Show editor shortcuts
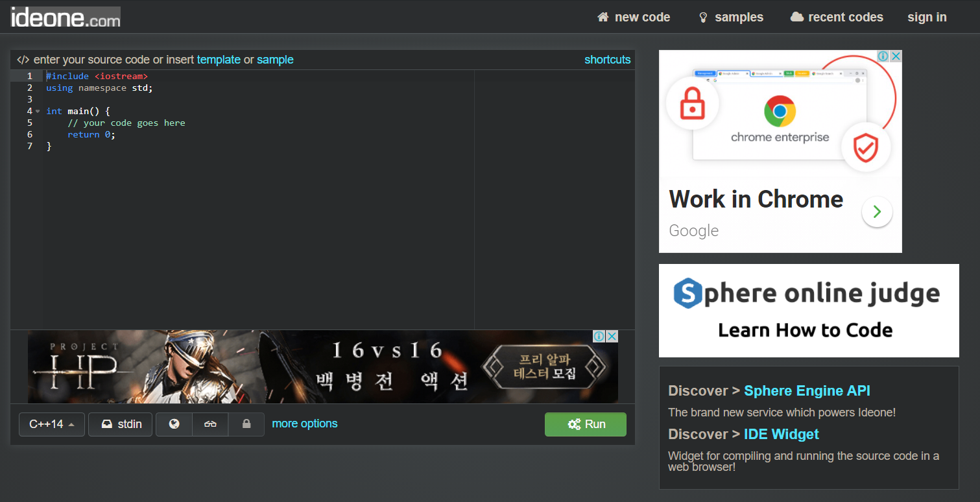The height and width of the screenshot is (502, 980). (607, 60)
